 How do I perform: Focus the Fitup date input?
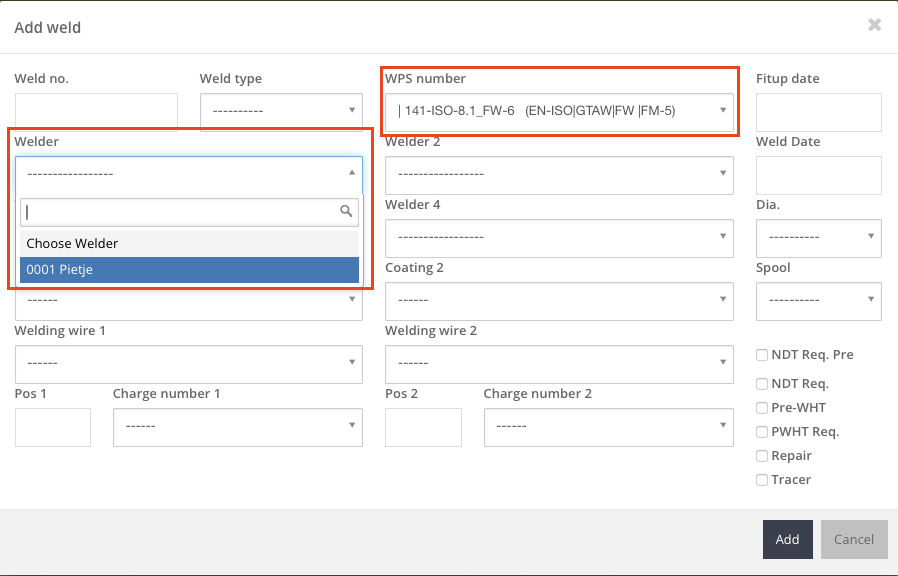818,112
